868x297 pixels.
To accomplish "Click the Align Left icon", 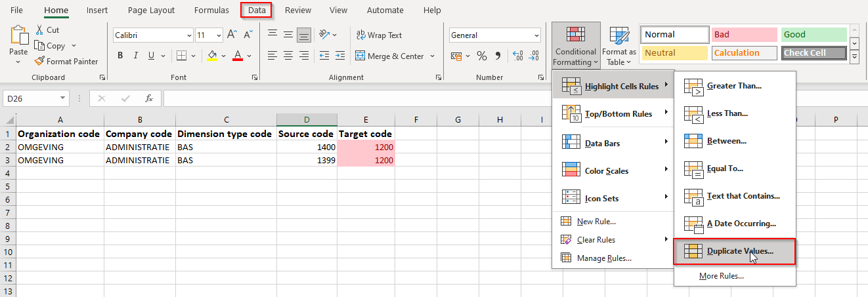I will click(272, 56).
